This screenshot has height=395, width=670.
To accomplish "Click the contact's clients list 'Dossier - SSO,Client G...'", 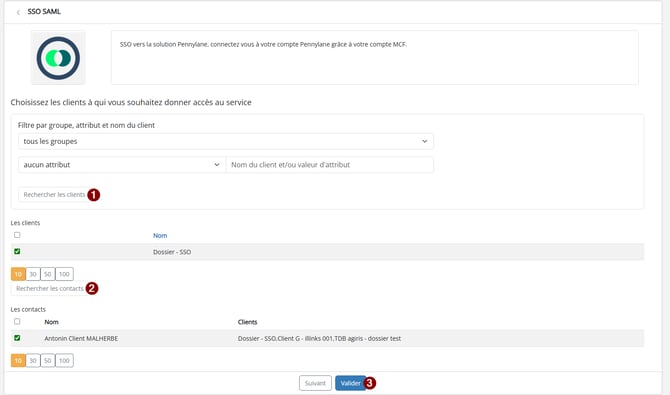I will coord(319,339).
